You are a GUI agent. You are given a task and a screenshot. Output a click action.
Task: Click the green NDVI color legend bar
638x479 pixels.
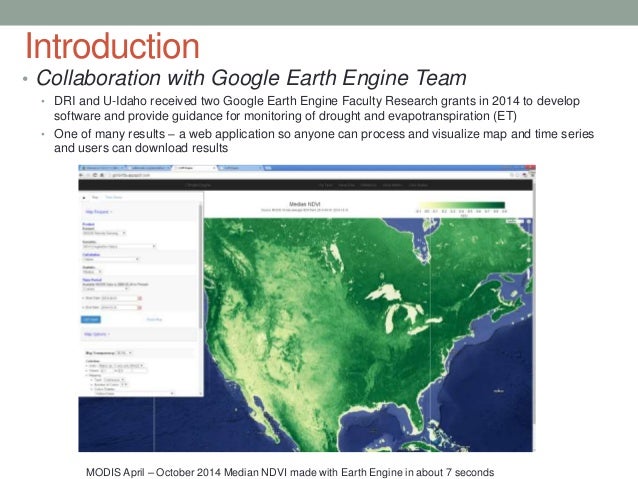[x=462, y=205]
